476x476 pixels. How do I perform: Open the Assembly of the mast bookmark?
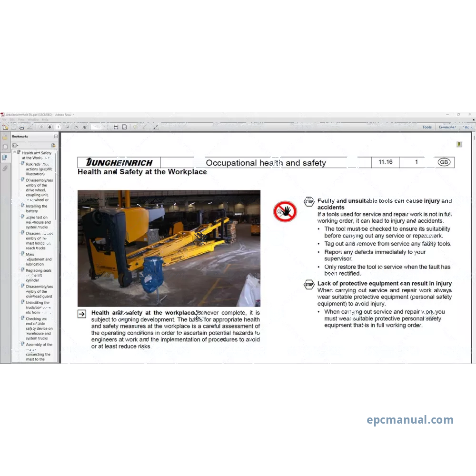pos(39,352)
